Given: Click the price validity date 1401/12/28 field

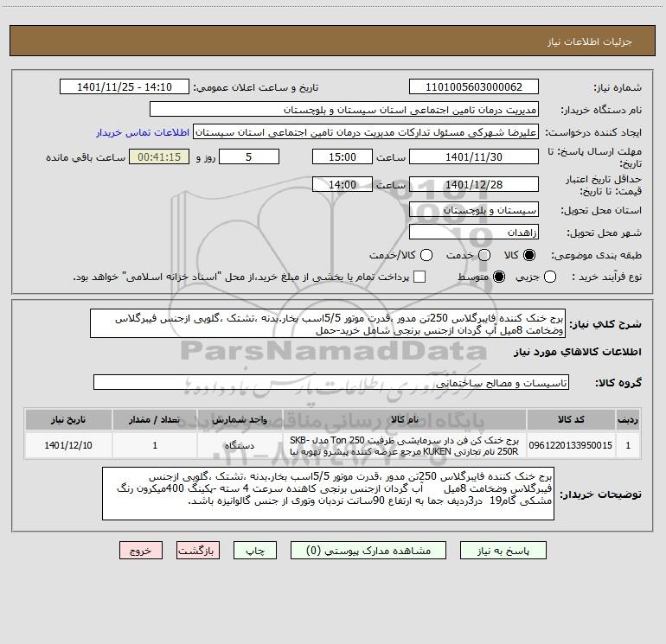Looking at the screenshot, I should [x=474, y=185].
